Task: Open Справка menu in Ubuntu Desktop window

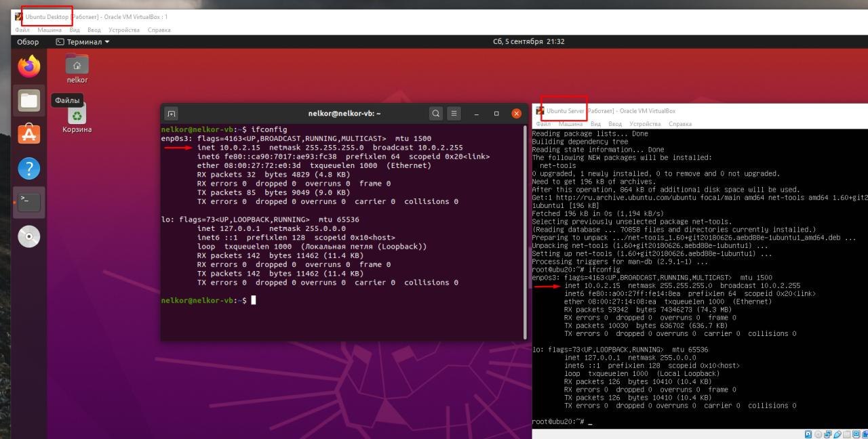Action: [x=159, y=30]
